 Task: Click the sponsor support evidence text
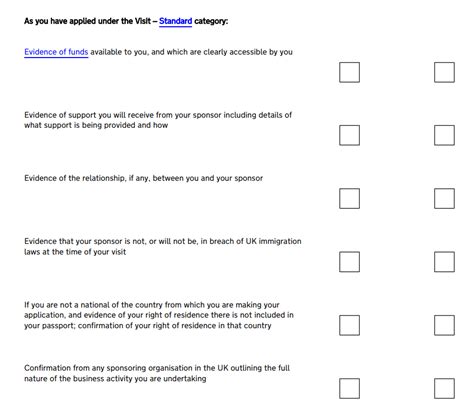click(158, 120)
